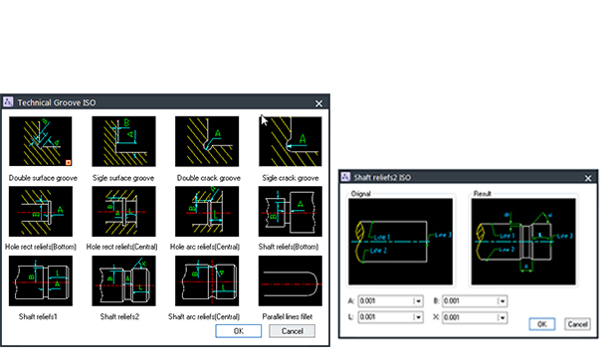Choose the Shaft reliefs1 thumbnail
This screenshot has width=600, height=364.
[x=41, y=281]
